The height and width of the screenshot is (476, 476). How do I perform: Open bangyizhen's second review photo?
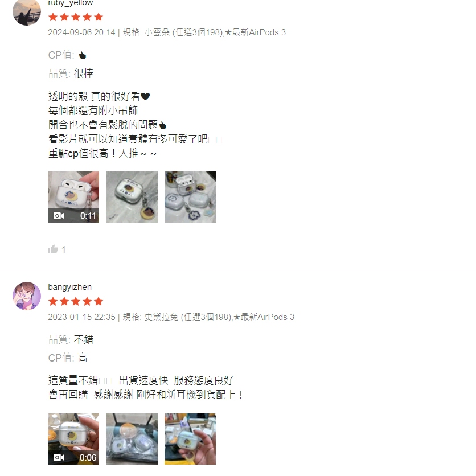132,438
